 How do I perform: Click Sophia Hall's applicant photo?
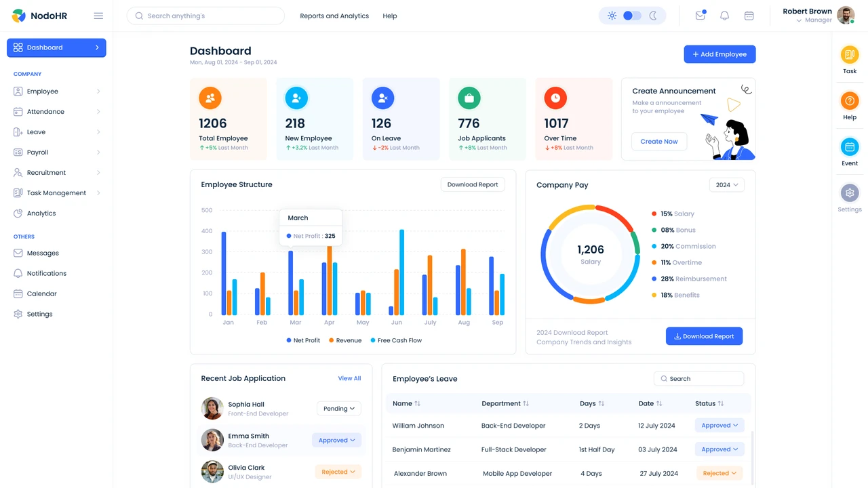pos(212,408)
